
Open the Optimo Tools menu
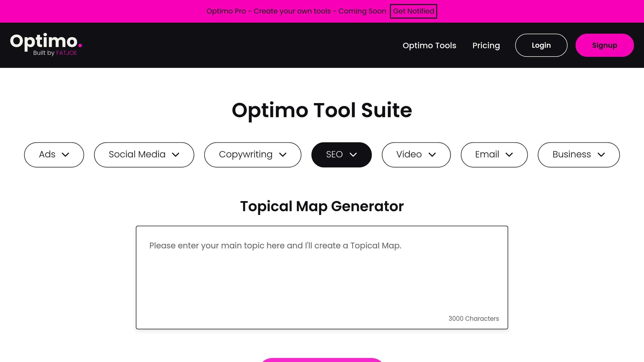click(x=430, y=45)
